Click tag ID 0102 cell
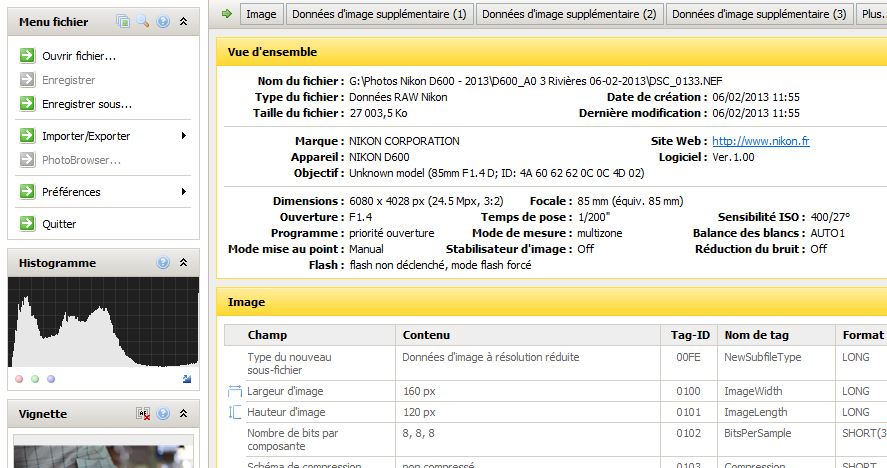Image resolution: width=887 pixels, height=468 pixels. 688,433
